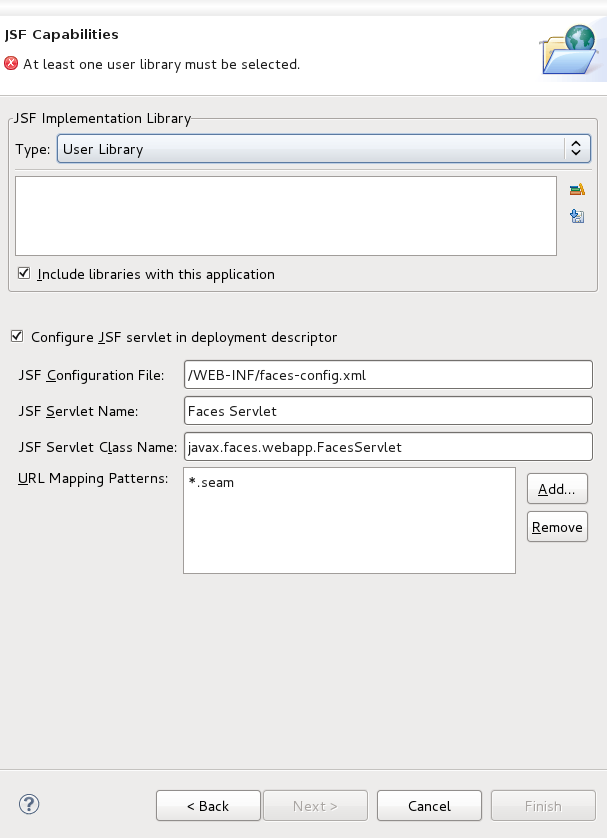Toggle Configure JSF servlet in deployment descriptor
Image resolution: width=607 pixels, height=838 pixels.
tap(17, 337)
